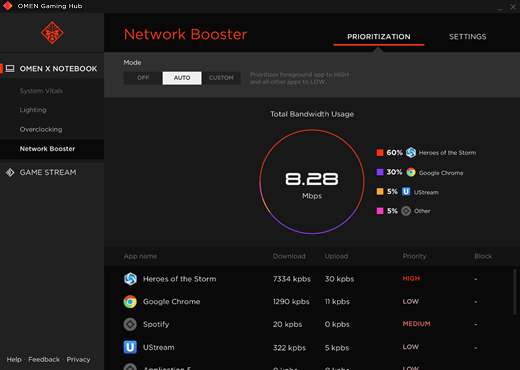Click the Other icon in bandwidth legend
This screenshot has width=520, height=370.
406,211
